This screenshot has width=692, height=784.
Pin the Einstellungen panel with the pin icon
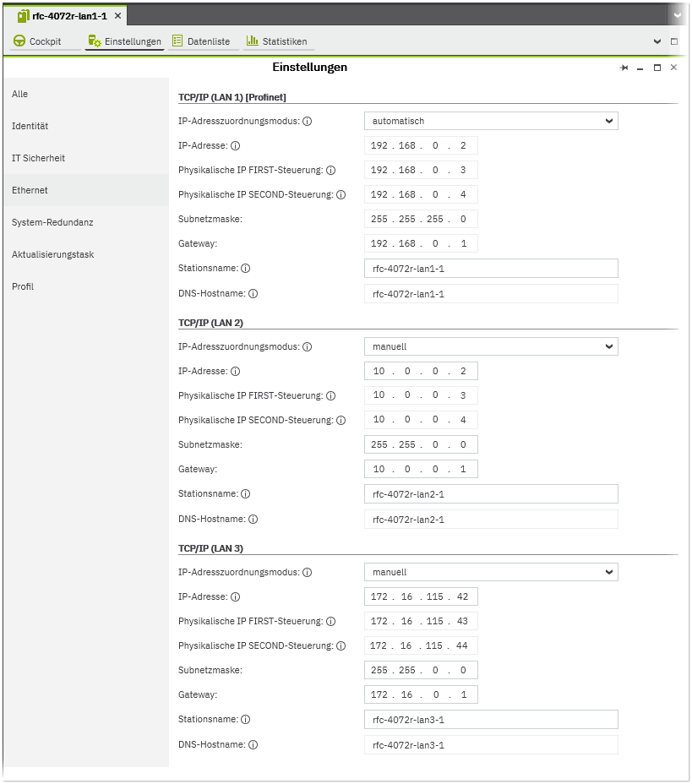click(624, 68)
